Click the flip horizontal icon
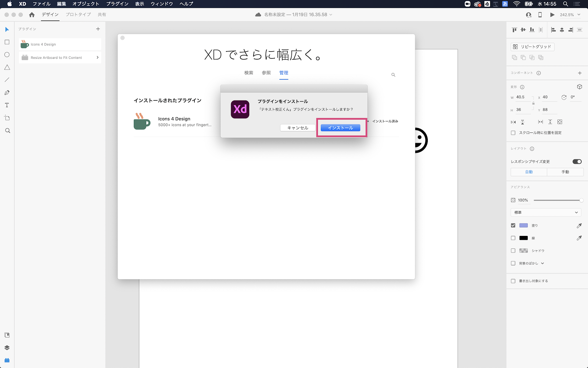The width and height of the screenshot is (588, 368). tap(513, 122)
